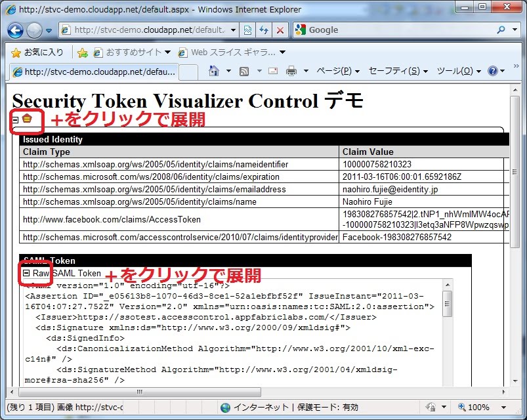Click the Facebook-198308276857542 value

[x=396, y=237]
